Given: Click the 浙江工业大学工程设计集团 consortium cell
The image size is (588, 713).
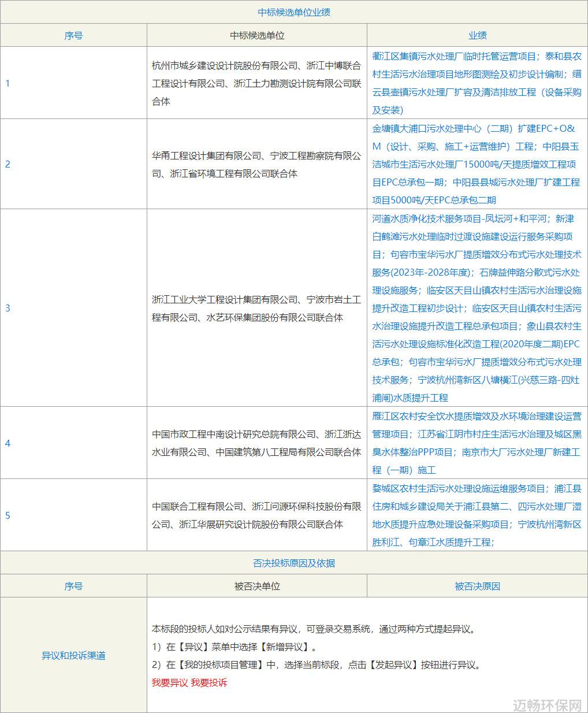Looking at the screenshot, I should click(x=257, y=308).
